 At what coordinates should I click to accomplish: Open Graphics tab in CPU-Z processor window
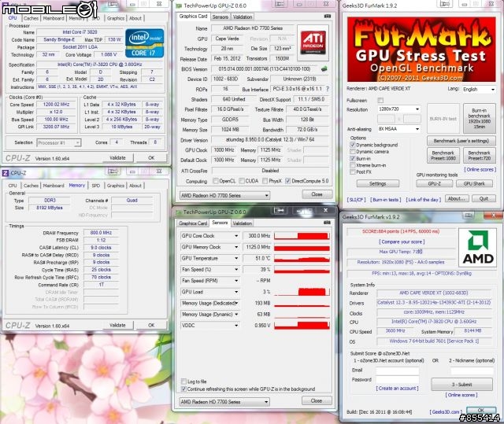click(x=116, y=18)
